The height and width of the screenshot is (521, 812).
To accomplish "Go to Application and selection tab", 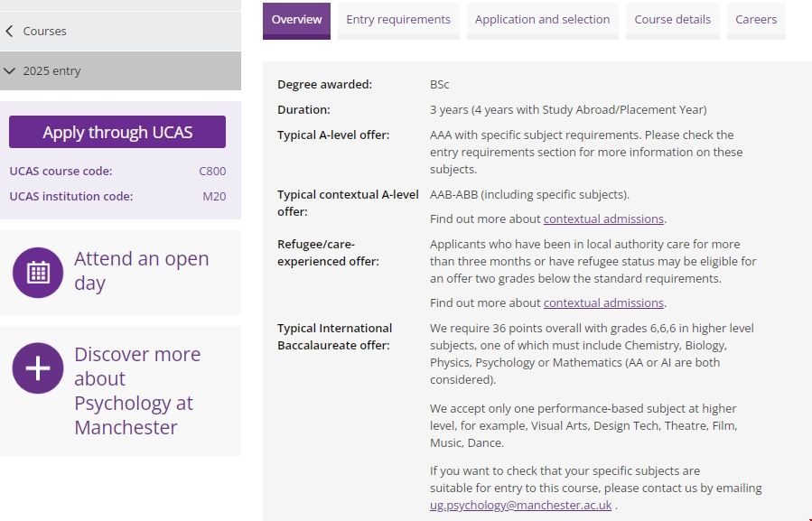I will pos(542,20).
